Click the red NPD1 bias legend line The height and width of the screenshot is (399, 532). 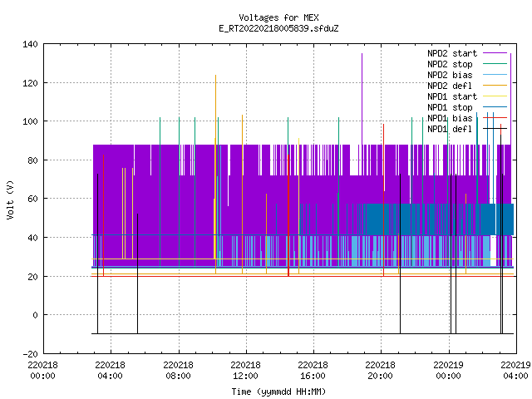click(x=495, y=118)
